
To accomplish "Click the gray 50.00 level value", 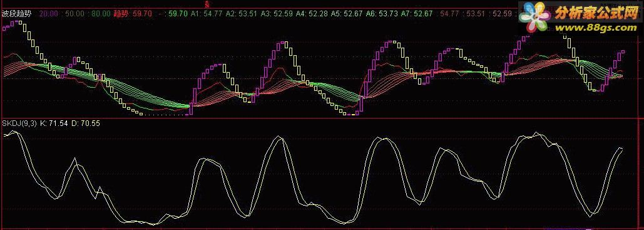I will [74, 14].
